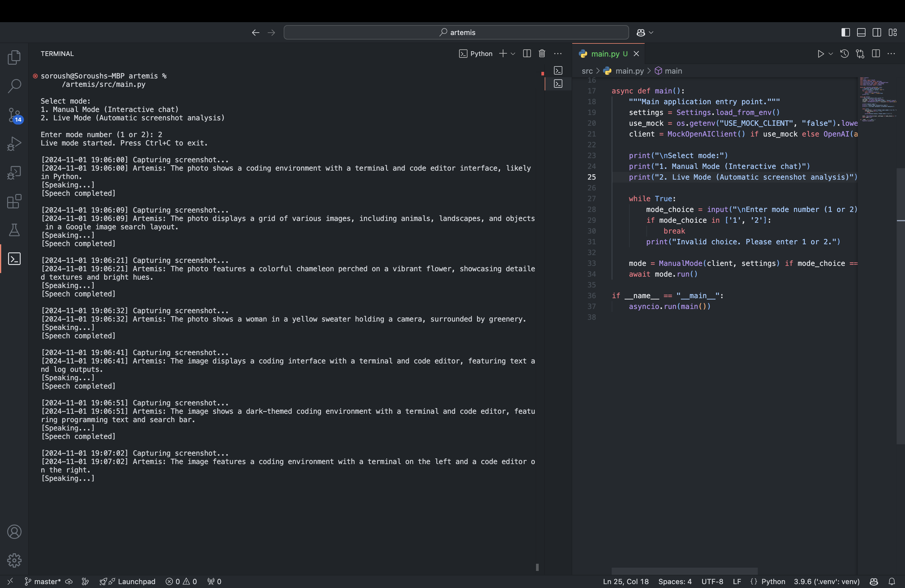905x588 pixels.
Task: Open the Run and Debug view
Action: click(14, 144)
